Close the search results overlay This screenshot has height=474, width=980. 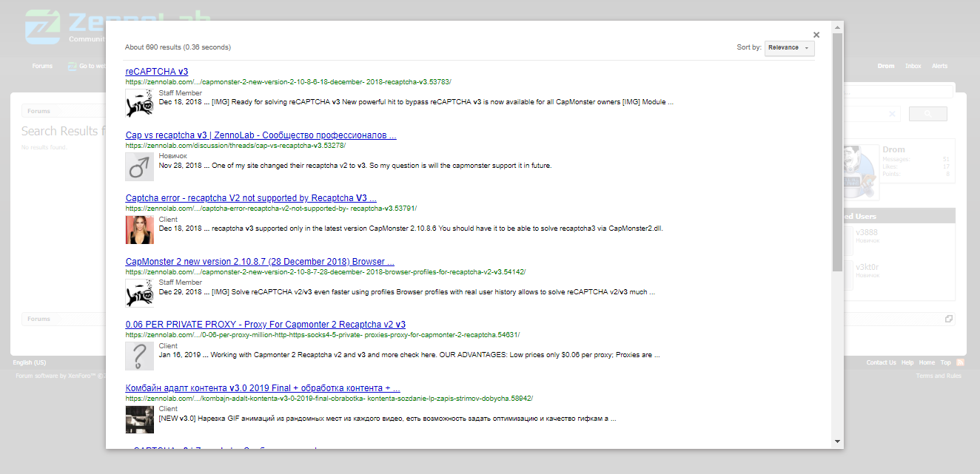click(816, 35)
